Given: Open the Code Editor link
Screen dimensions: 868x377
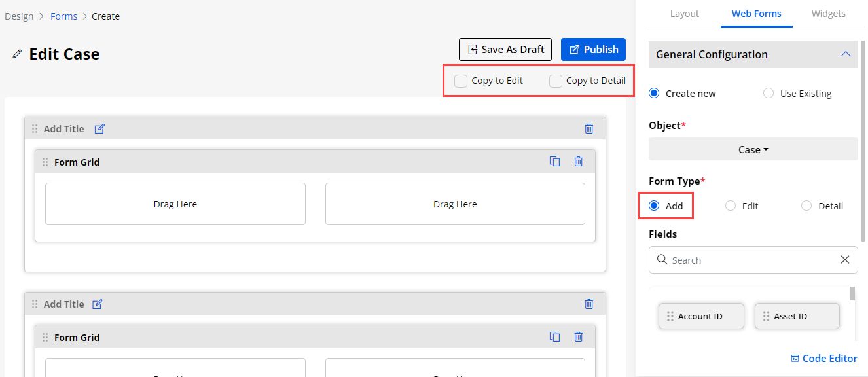Looking at the screenshot, I should [824, 358].
